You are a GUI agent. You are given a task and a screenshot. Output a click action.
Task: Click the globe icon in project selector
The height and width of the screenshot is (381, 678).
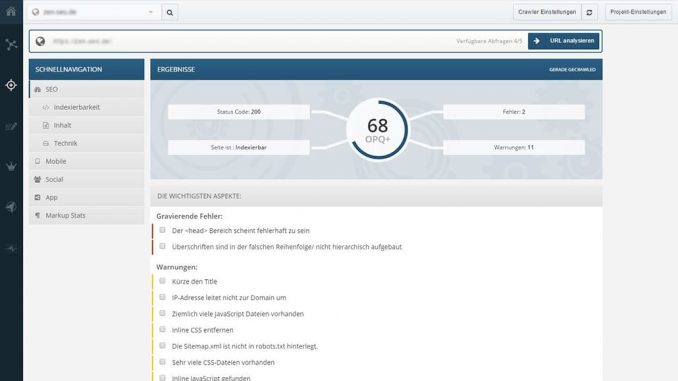tap(36, 12)
